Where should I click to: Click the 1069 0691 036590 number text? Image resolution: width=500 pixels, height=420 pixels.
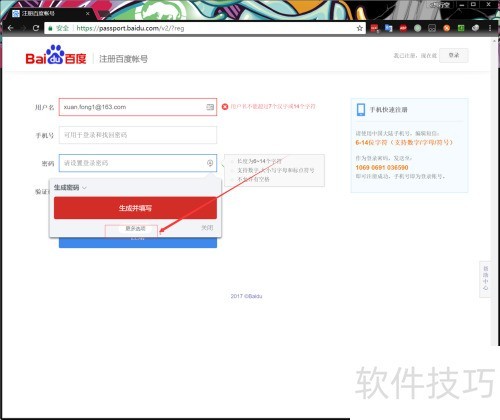click(x=382, y=167)
